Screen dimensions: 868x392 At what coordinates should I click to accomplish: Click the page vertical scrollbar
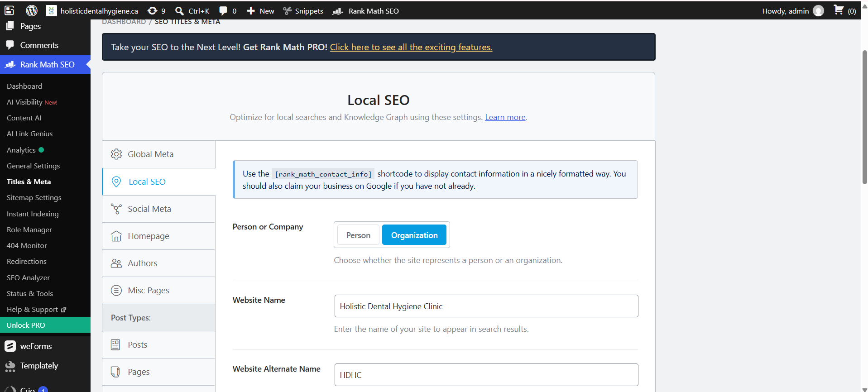pos(864,117)
